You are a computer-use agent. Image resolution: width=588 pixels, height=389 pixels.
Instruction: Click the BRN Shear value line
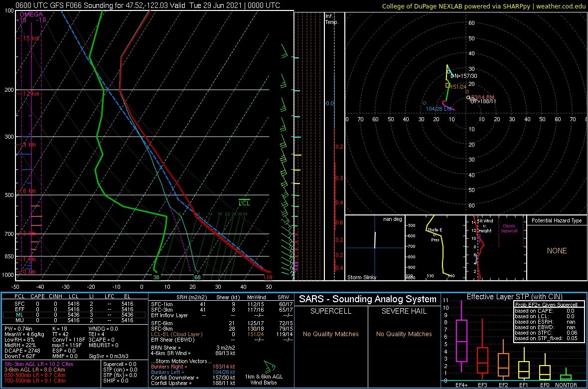tap(192, 348)
